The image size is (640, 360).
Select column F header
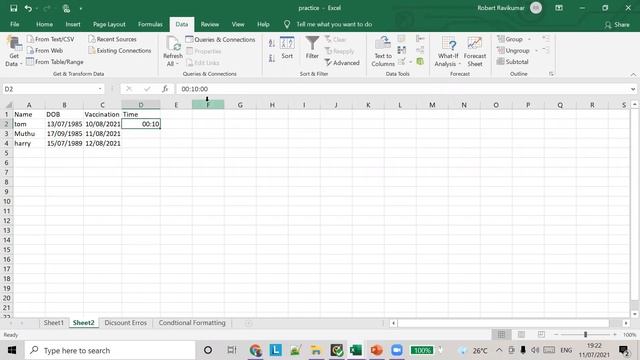click(x=208, y=105)
